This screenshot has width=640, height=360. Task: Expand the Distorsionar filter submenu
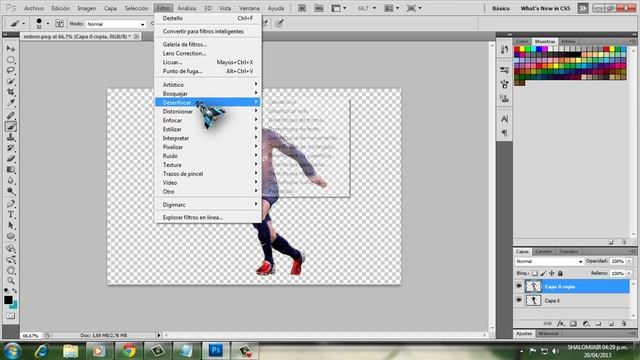point(208,111)
